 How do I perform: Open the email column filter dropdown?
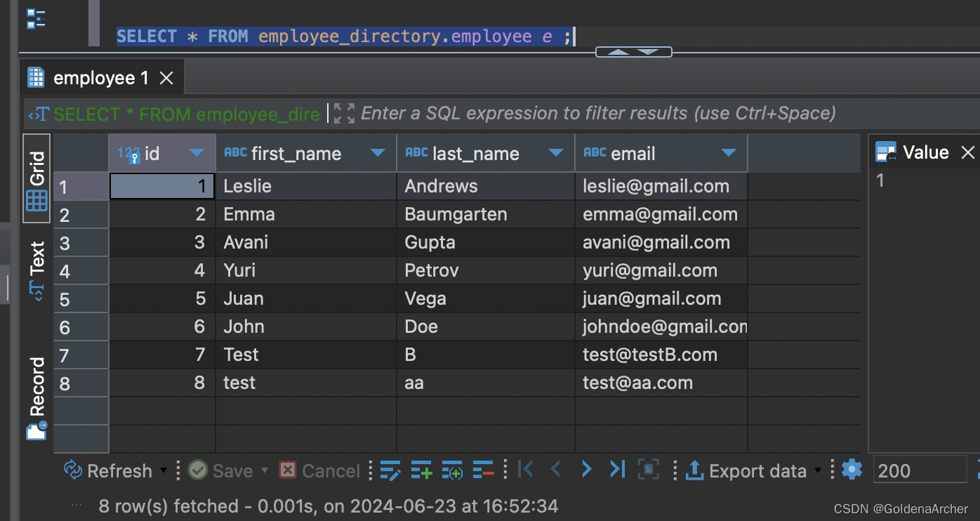[x=729, y=153]
